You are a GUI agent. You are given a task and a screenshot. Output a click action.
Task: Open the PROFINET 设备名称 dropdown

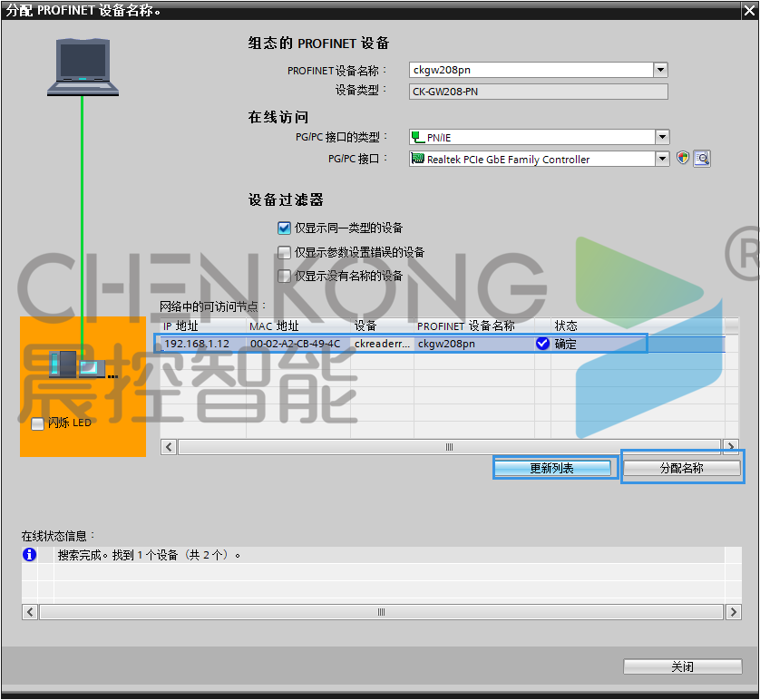point(660,70)
